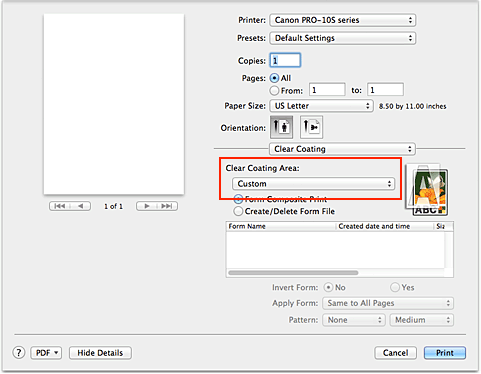Image resolution: width=481 pixels, height=374 pixels.
Task: Open the Pattern None dropdown
Action: [354, 320]
